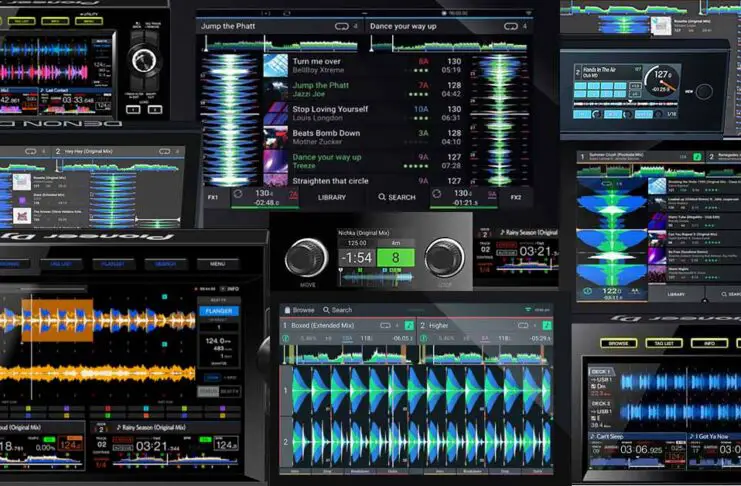Open the FX1 panel
The image size is (741, 486).
(x=213, y=197)
